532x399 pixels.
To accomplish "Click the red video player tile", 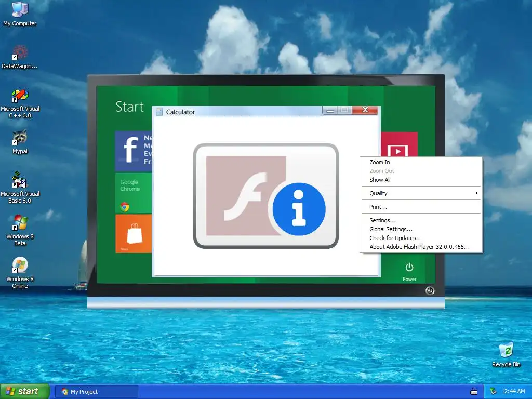I will click(x=399, y=144).
